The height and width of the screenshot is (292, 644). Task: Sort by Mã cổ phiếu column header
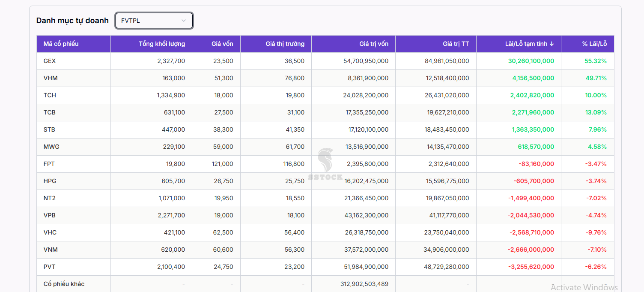click(x=61, y=44)
